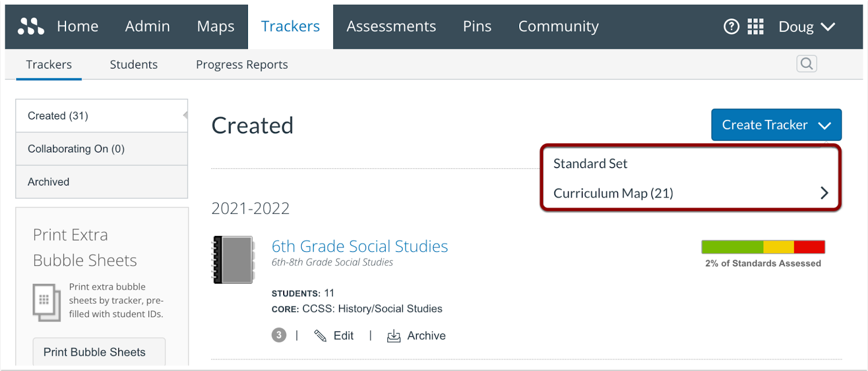Image resolution: width=868 pixels, height=371 pixels.
Task: Click the Archive download icon
Action: [x=393, y=336]
